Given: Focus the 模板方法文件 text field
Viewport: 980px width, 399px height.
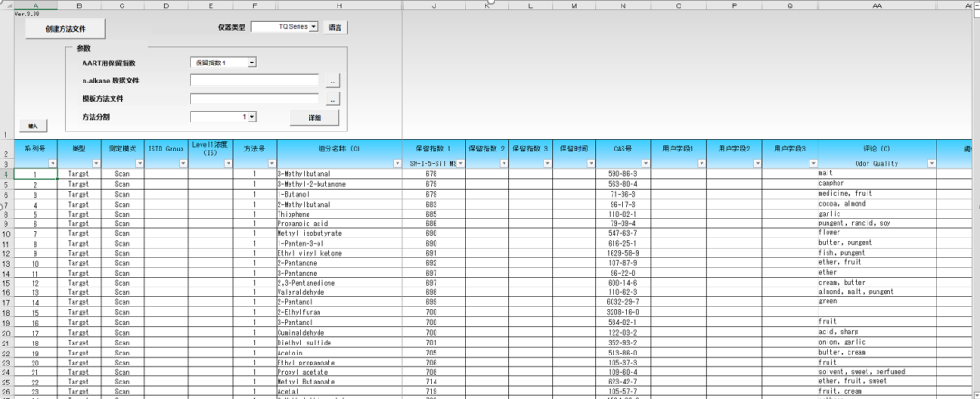Looking at the screenshot, I should (254, 99).
